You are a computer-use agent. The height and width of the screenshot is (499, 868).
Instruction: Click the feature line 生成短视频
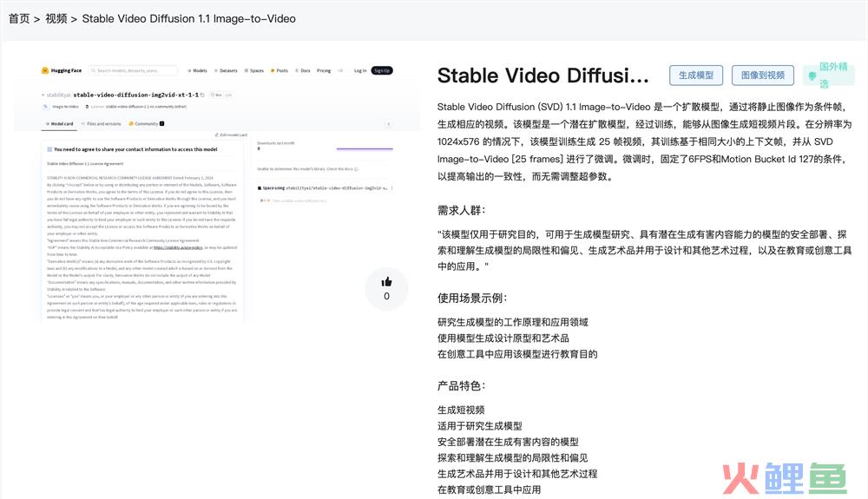[x=461, y=410]
